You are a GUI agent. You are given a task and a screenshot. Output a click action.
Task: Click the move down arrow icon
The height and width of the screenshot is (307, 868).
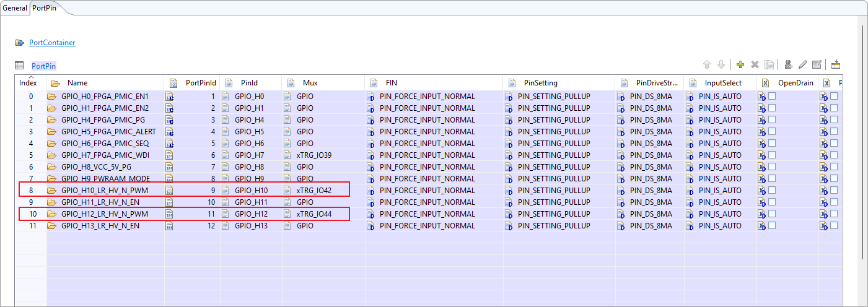[721, 64]
